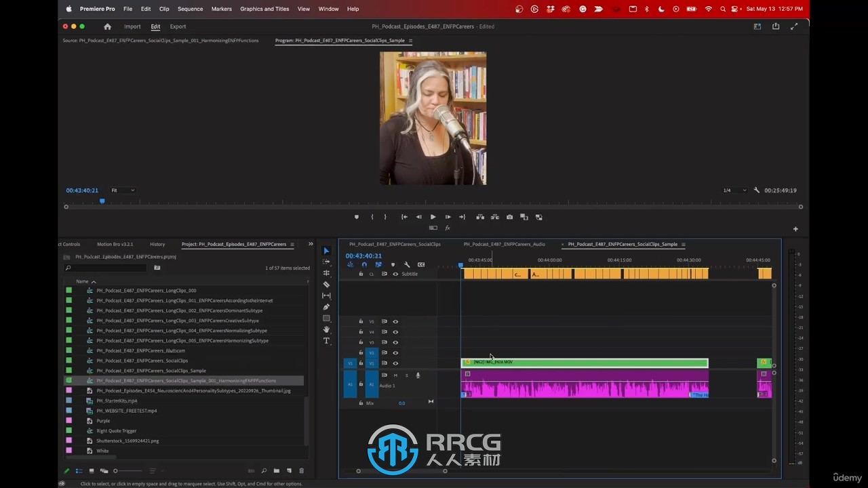Open the Comparison View button

point(524,217)
